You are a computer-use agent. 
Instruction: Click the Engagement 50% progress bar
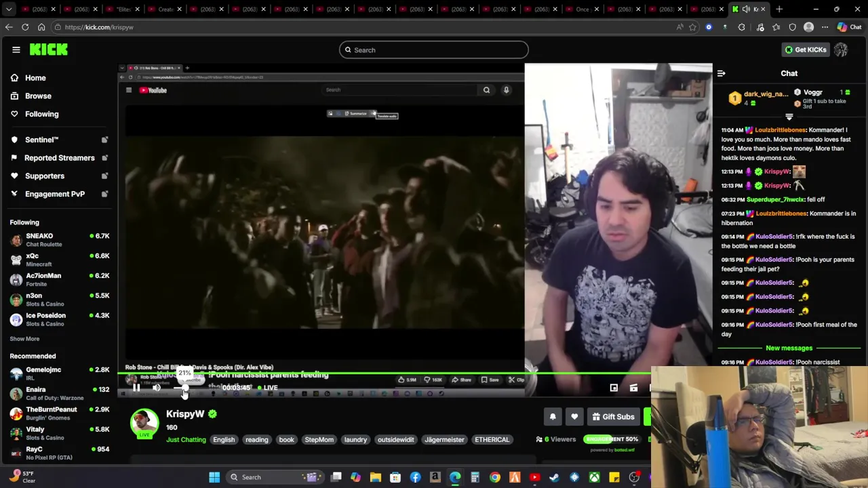pyautogui.click(x=611, y=439)
